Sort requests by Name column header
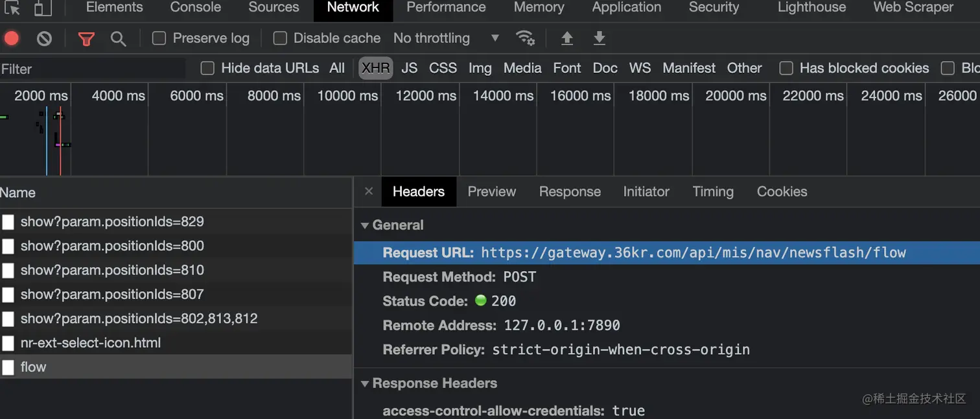The height and width of the screenshot is (419, 980). pyautogui.click(x=176, y=193)
